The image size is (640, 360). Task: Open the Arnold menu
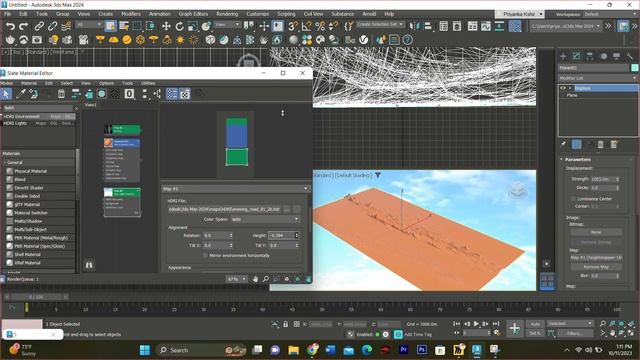[369, 14]
